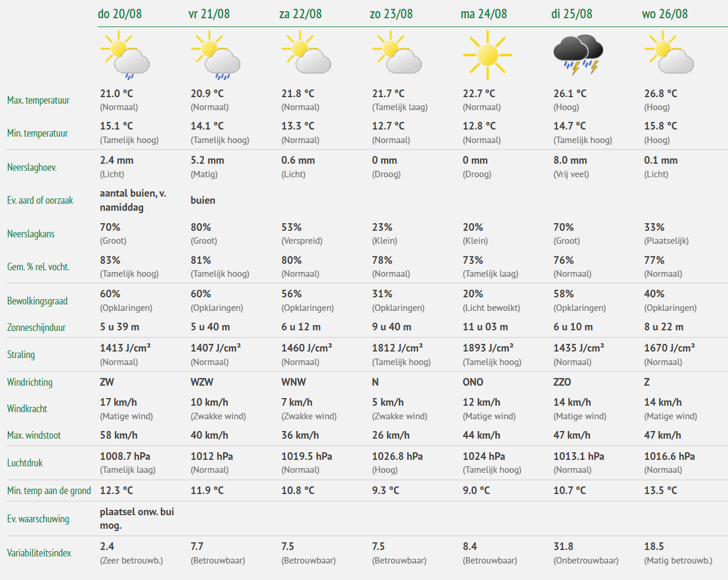Click the 1893 J/cm² radiation value
728x580 pixels.
[488, 348]
